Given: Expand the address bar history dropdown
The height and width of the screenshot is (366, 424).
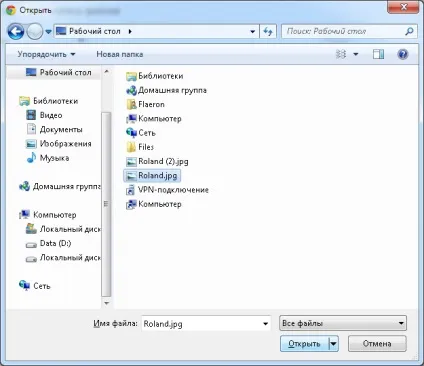Looking at the screenshot, I should click(x=253, y=32).
